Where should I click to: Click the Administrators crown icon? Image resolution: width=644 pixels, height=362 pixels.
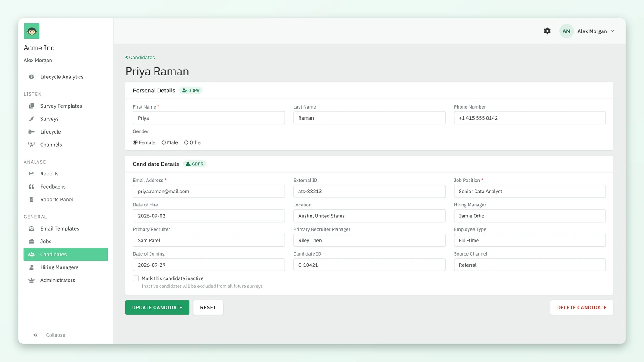31,280
